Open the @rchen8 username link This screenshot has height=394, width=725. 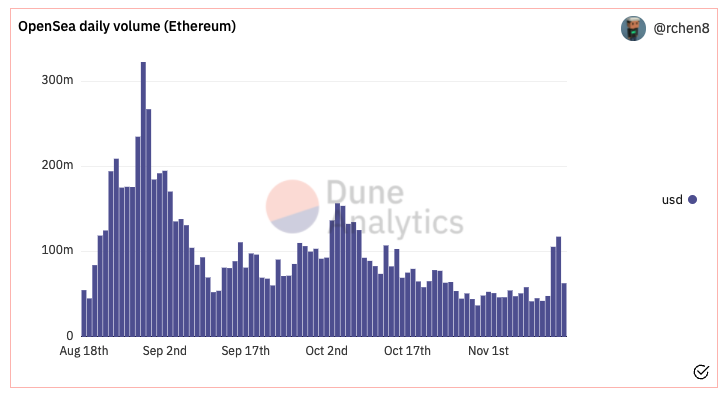pos(681,29)
